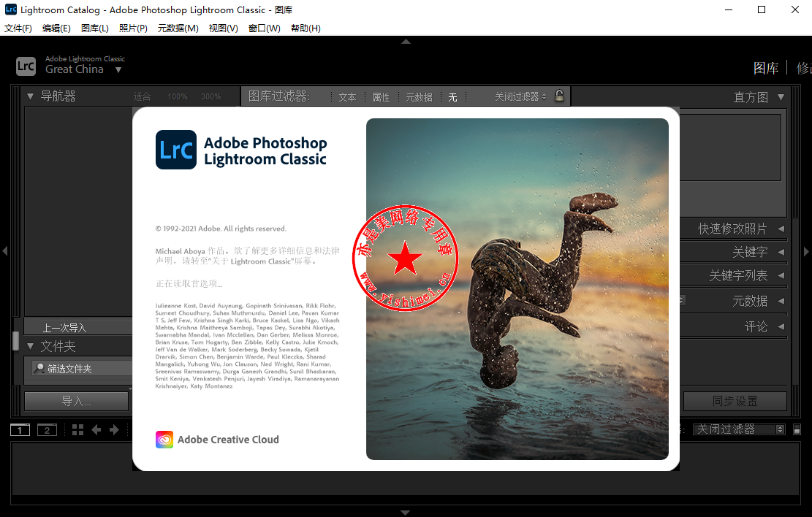Open the 照片(P) menu
This screenshot has height=517, width=812.
click(133, 28)
